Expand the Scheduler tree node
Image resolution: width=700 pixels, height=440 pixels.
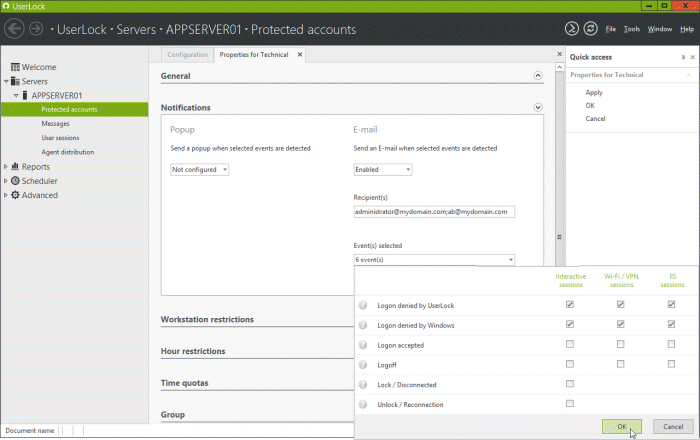pyautogui.click(x=5, y=181)
